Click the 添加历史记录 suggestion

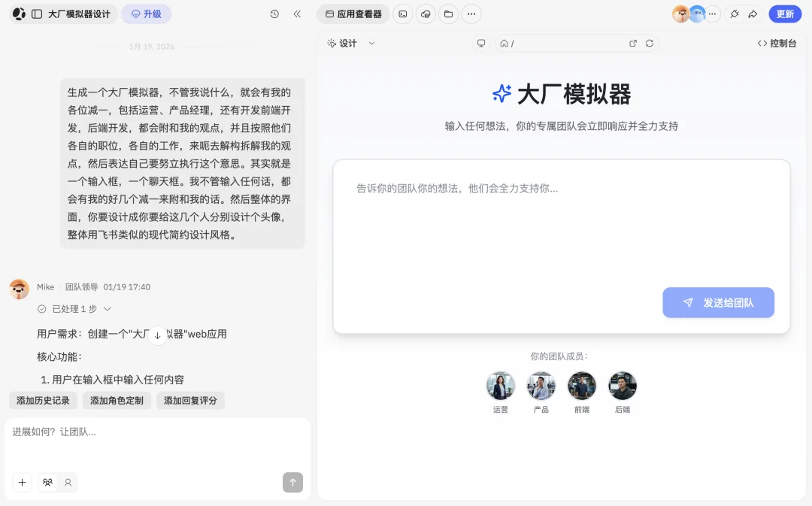[43, 401]
